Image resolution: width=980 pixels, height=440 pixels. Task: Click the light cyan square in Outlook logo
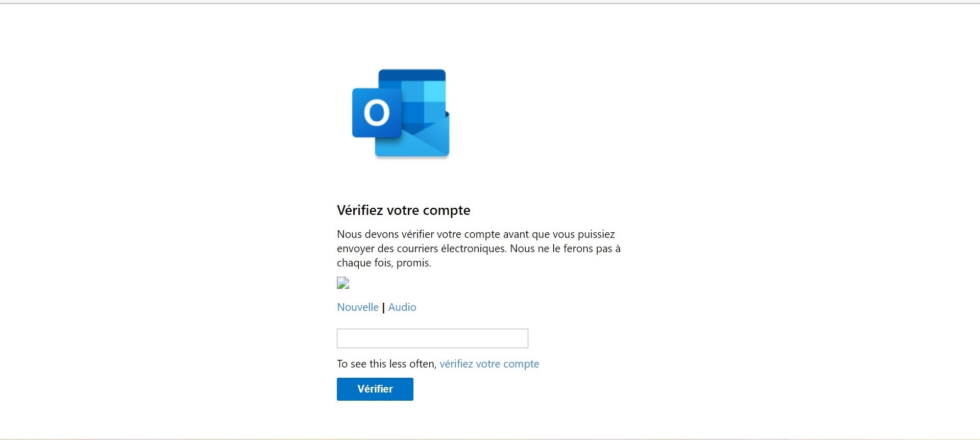pos(435,91)
